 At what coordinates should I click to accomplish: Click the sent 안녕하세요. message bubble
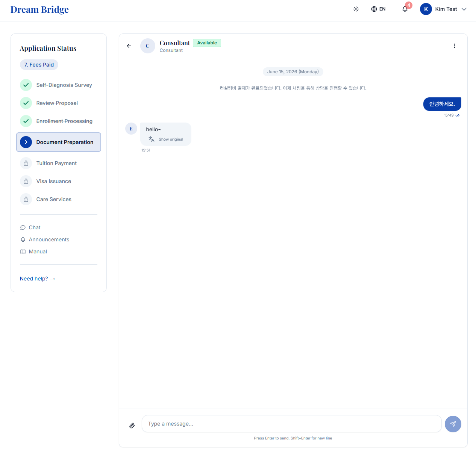[x=442, y=104]
